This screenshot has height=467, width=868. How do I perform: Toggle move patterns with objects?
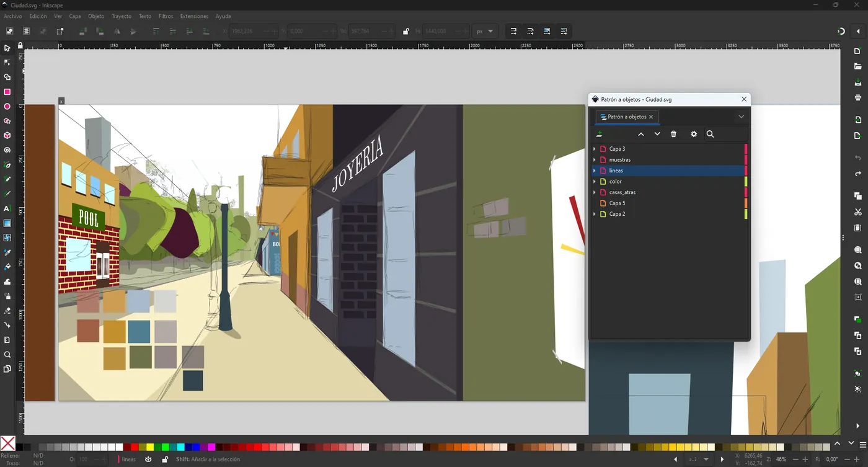pyautogui.click(x=564, y=32)
